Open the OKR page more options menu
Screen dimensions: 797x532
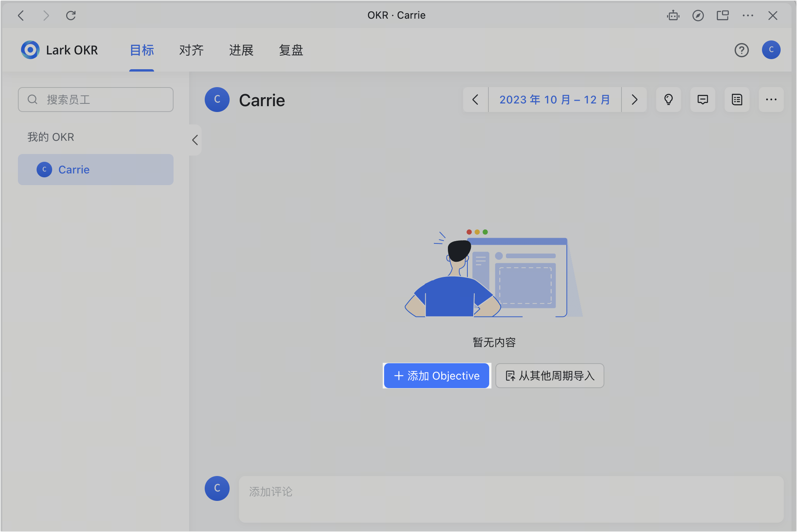[771, 100]
